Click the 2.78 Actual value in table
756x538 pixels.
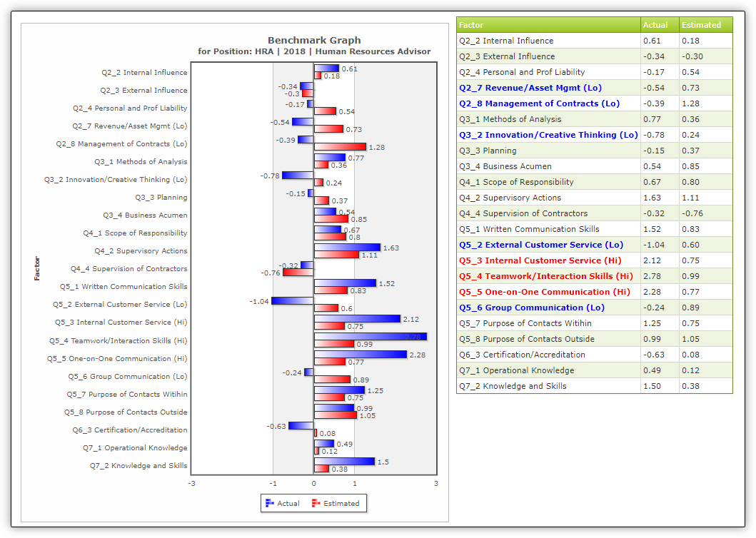click(652, 276)
